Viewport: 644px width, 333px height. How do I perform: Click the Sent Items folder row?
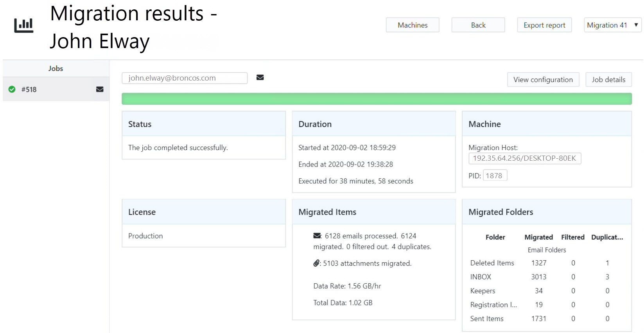(547, 319)
